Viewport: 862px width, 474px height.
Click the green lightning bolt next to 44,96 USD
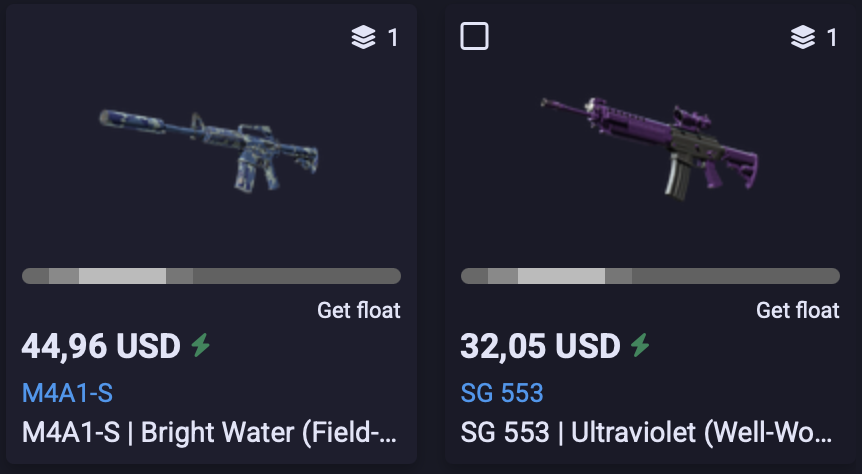(x=201, y=346)
